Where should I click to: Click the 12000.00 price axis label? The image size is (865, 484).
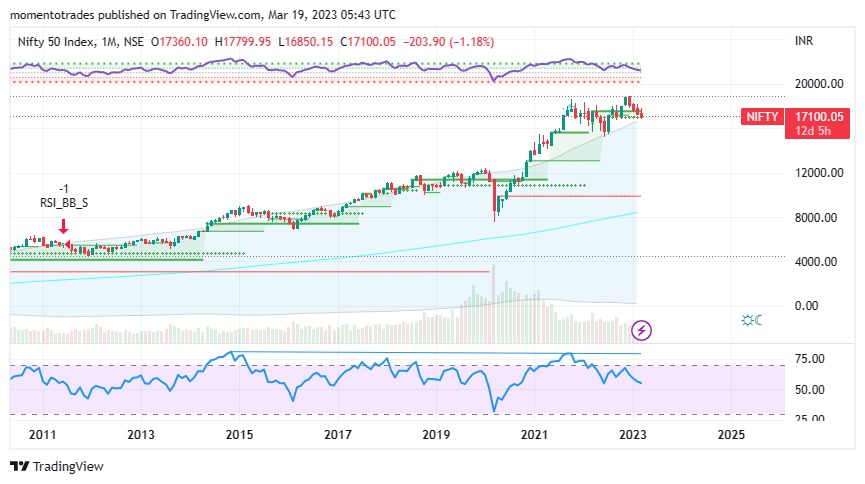tap(819, 173)
